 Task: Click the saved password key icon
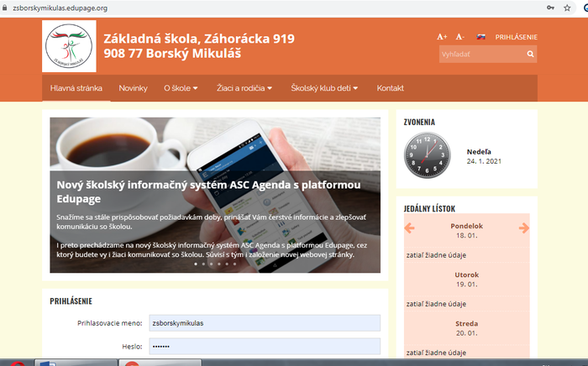tap(550, 8)
